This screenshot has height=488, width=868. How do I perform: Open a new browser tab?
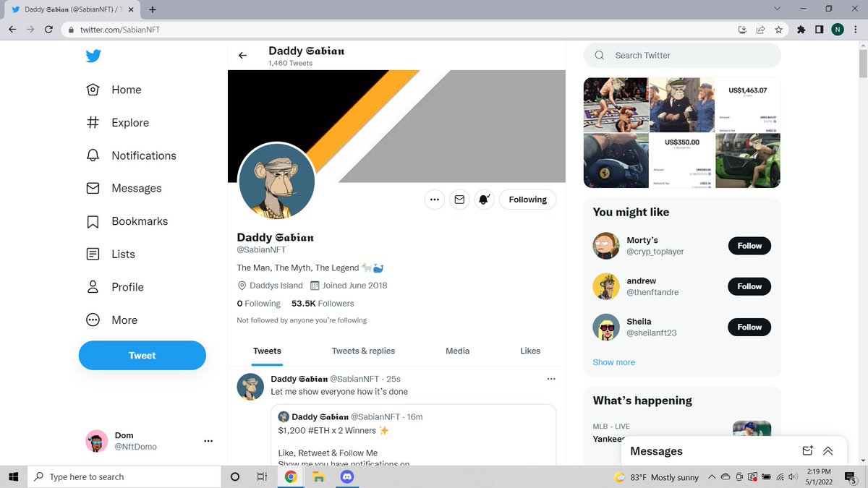(153, 9)
